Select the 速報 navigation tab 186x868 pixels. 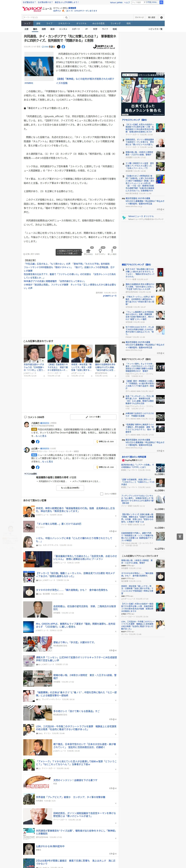click(38, 24)
